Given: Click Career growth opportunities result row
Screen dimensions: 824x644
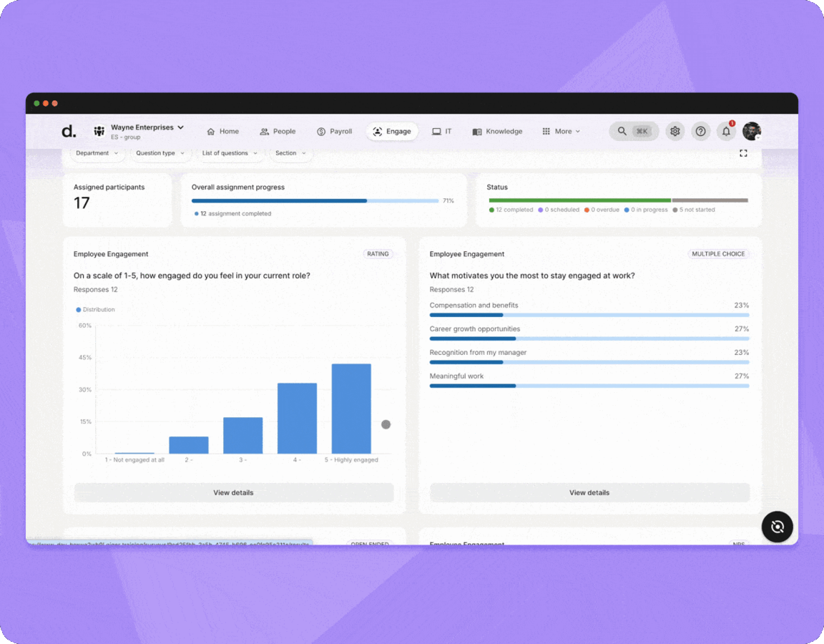Looking at the screenshot, I should pos(589,333).
